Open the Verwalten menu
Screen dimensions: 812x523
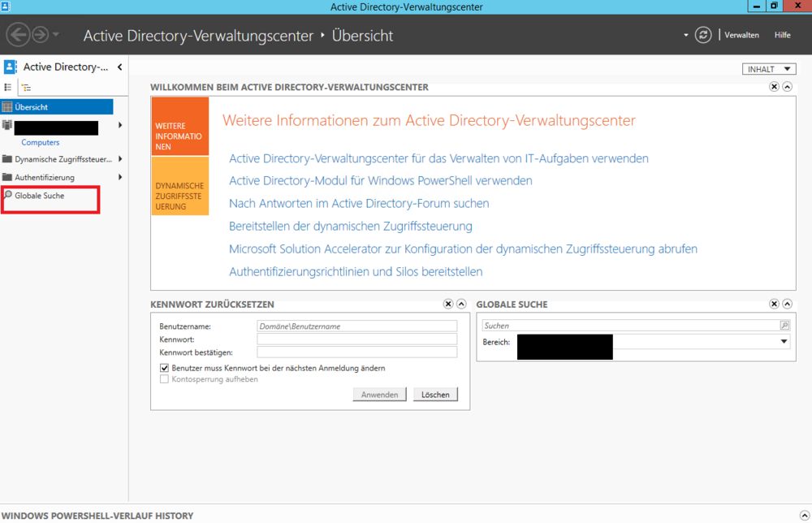pyautogui.click(x=741, y=35)
